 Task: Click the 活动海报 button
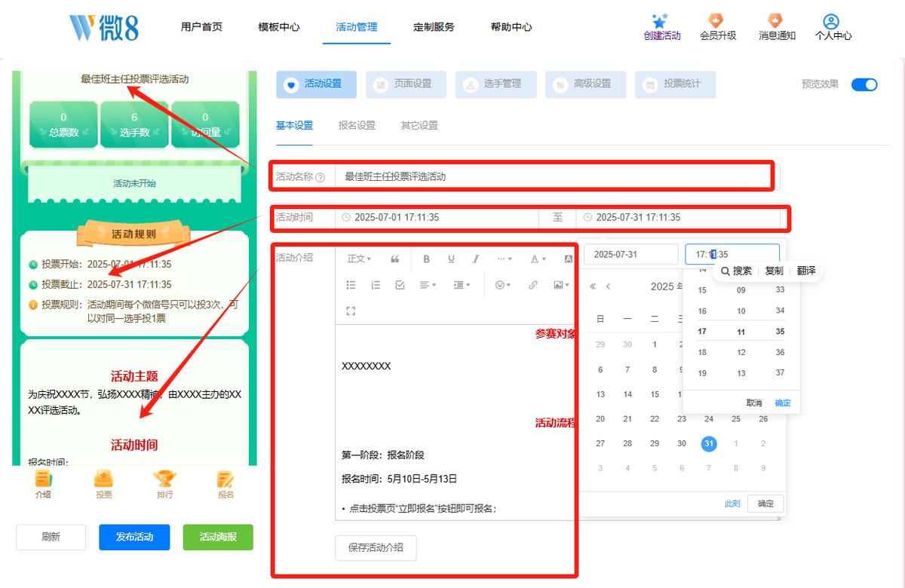[x=218, y=537]
